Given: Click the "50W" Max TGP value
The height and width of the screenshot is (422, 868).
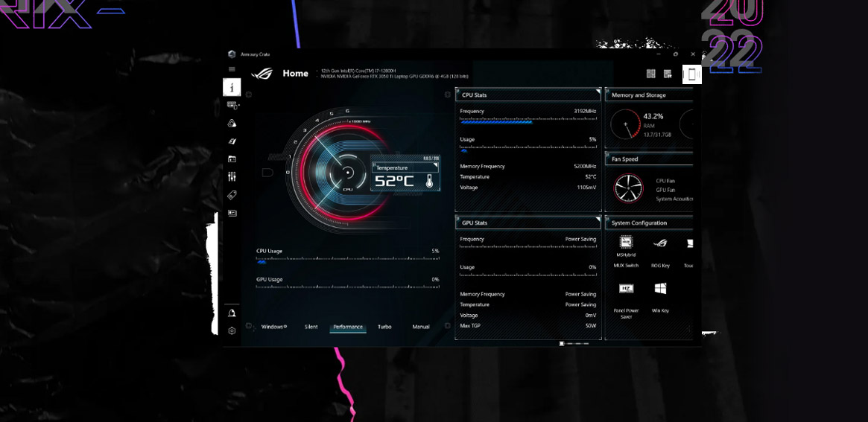Looking at the screenshot, I should (591, 326).
